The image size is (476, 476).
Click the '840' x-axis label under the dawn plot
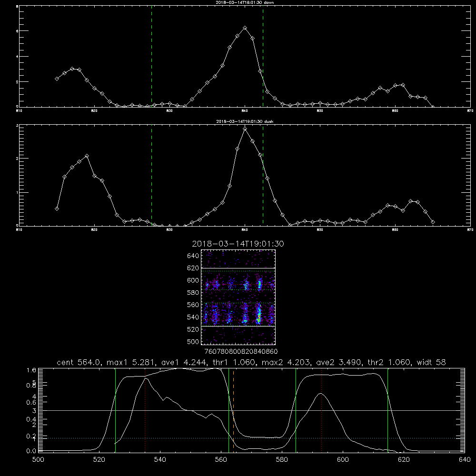245,111
